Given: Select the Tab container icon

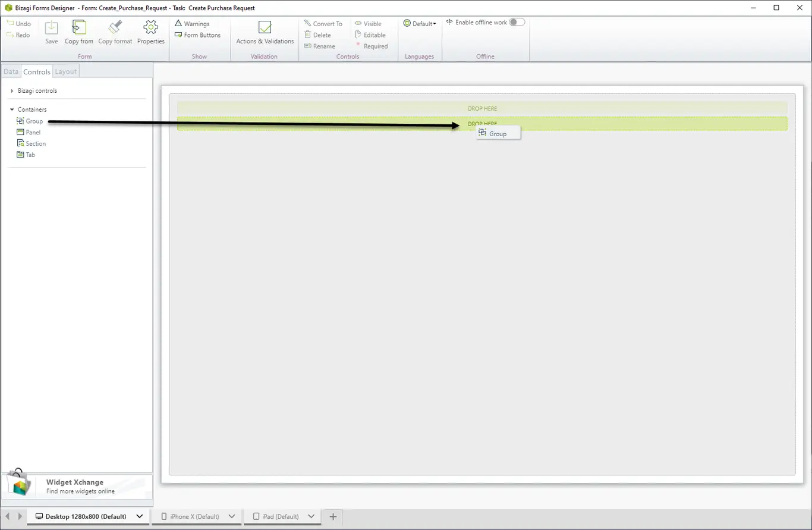Looking at the screenshot, I should coord(20,155).
